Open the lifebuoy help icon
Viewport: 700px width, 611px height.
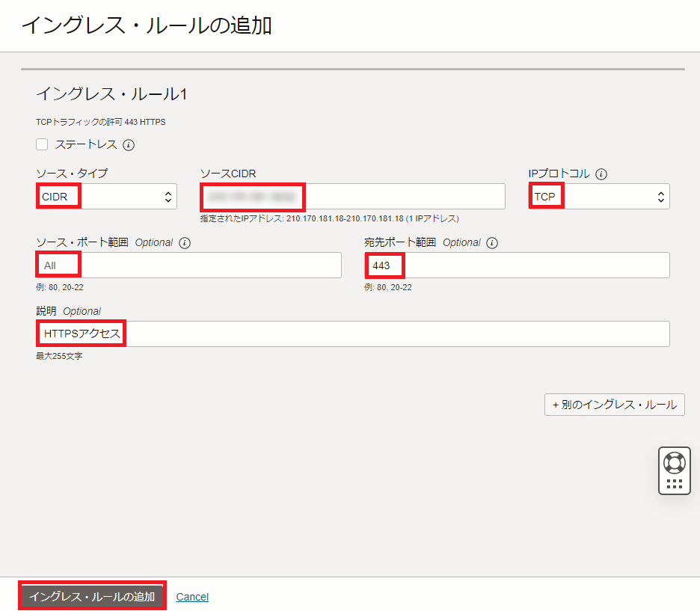click(x=674, y=462)
